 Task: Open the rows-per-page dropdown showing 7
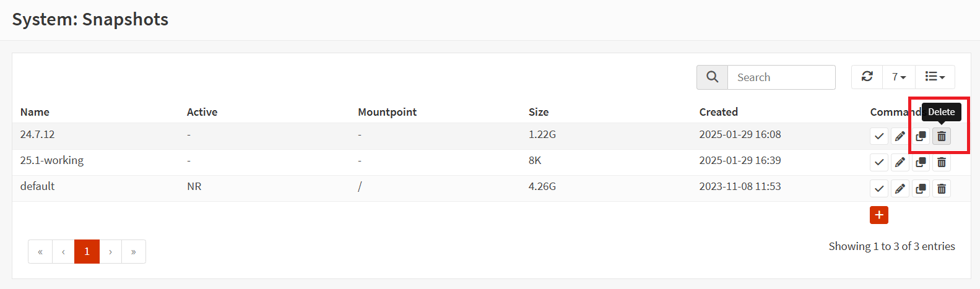pyautogui.click(x=899, y=77)
